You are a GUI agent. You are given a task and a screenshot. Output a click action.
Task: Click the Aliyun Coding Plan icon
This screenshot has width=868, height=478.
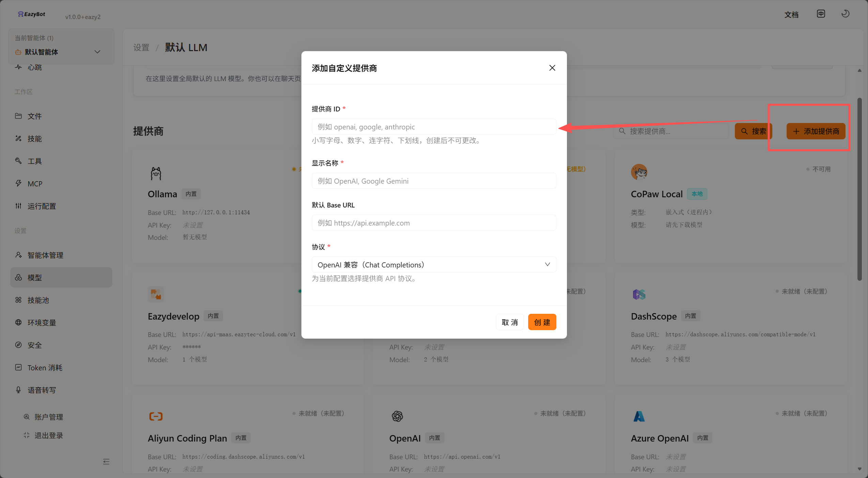156,416
